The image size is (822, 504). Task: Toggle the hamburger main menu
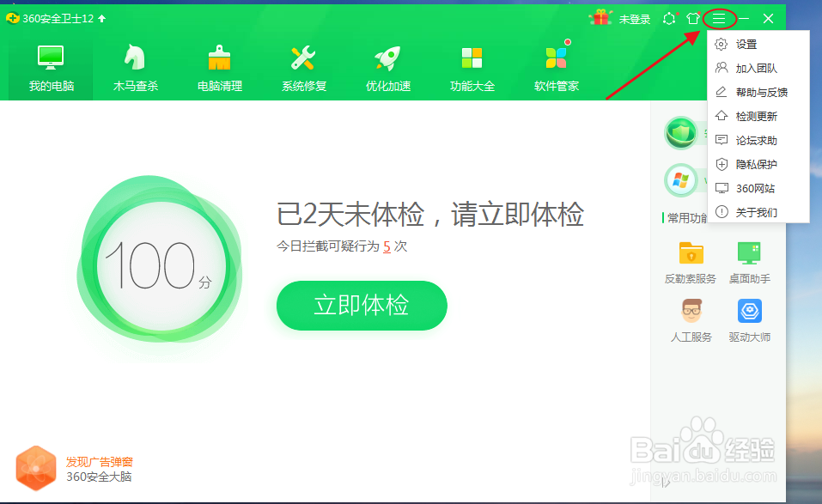tap(719, 20)
